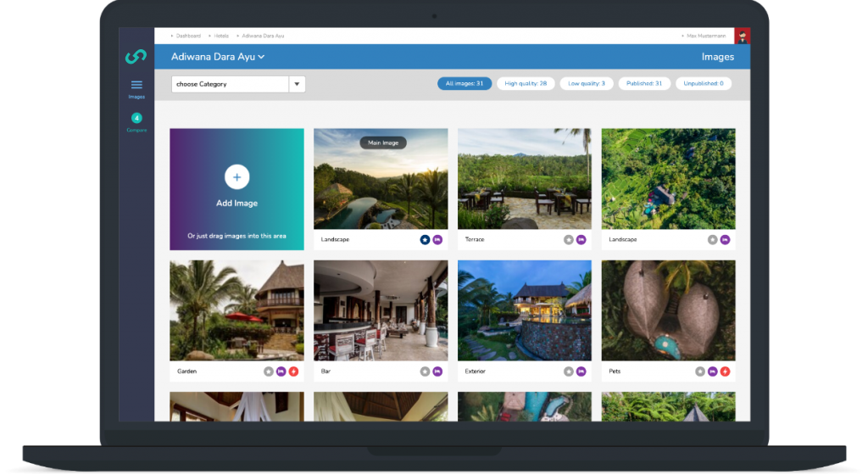Screen dimensions: 868x475
Task: Toggle the star on the Terrace image
Action: click(569, 240)
